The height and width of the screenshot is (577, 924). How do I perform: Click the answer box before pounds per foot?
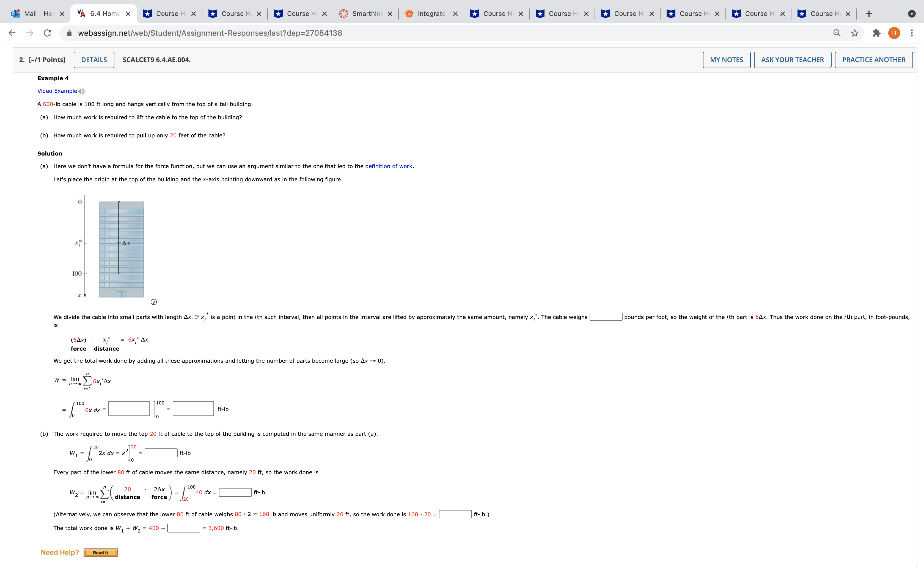[x=606, y=316]
